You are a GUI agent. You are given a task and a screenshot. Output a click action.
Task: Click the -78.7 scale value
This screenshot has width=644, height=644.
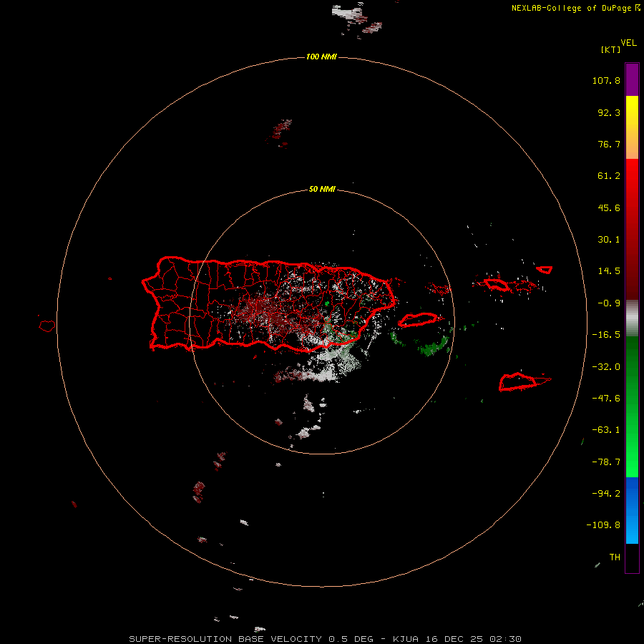click(606, 462)
